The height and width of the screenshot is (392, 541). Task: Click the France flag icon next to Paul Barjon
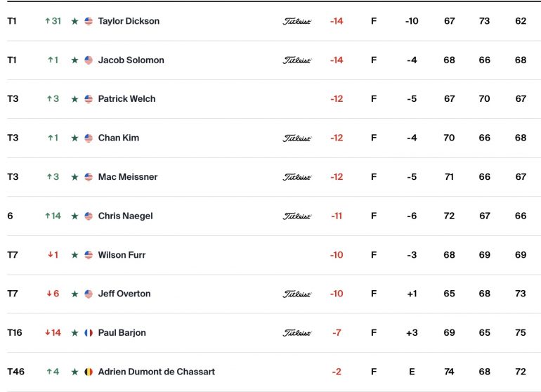89,333
